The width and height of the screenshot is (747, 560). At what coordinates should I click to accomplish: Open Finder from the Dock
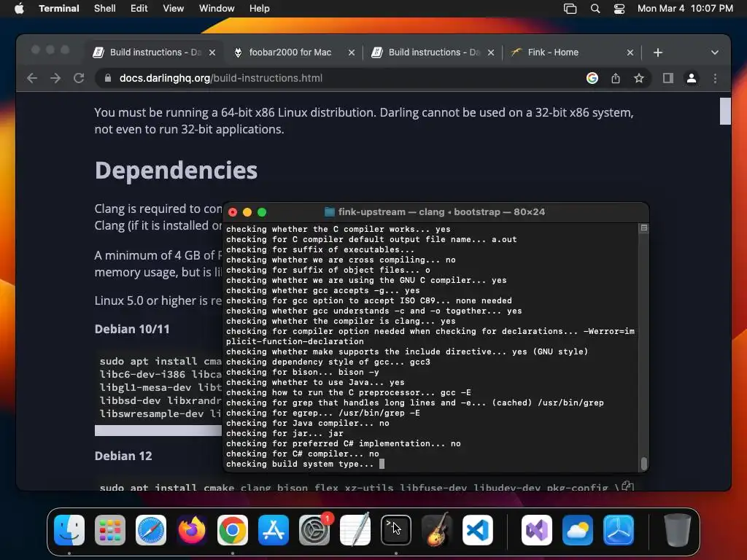pyautogui.click(x=69, y=530)
